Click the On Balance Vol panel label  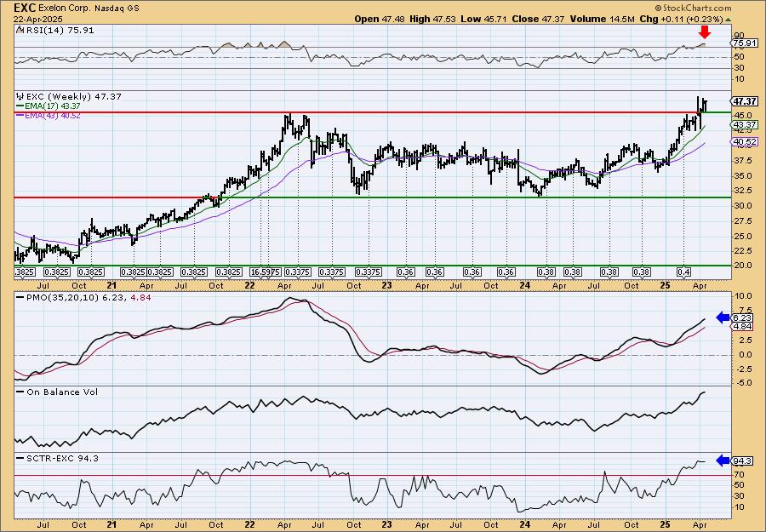click(x=62, y=392)
